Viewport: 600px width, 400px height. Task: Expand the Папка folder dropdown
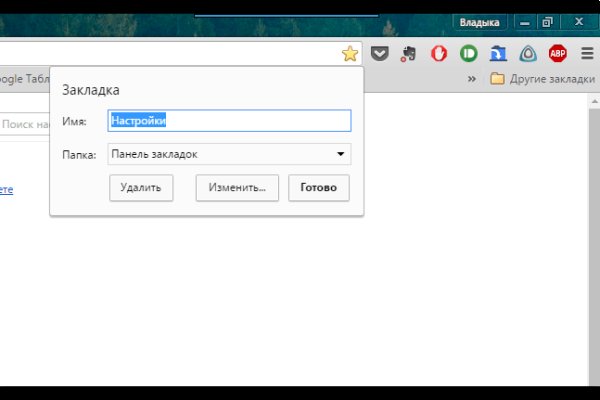(x=229, y=154)
